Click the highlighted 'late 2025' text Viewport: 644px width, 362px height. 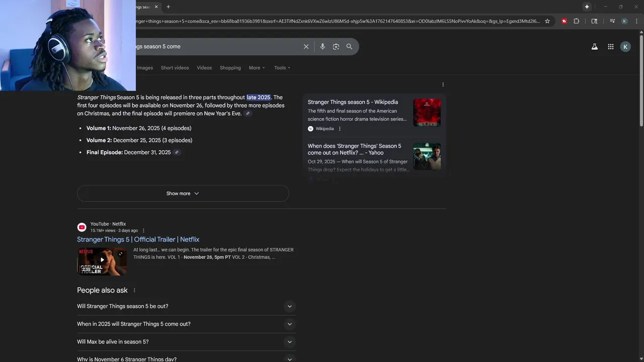click(x=259, y=98)
